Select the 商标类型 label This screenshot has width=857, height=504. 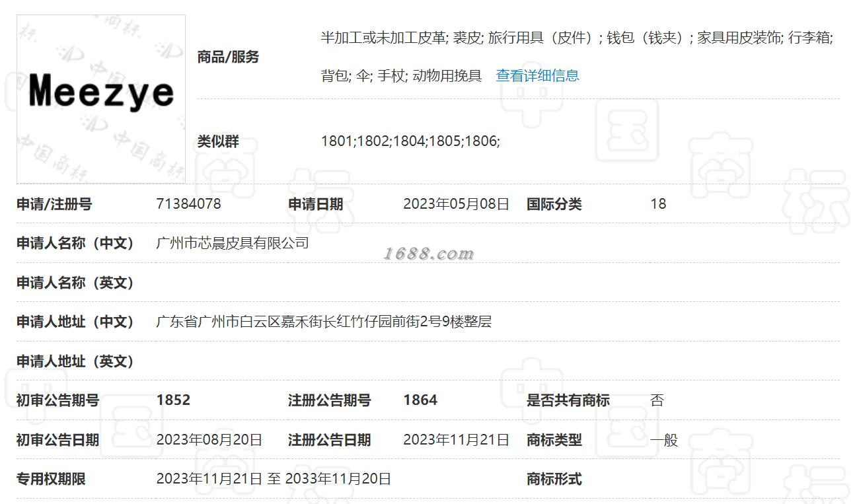coord(554,440)
